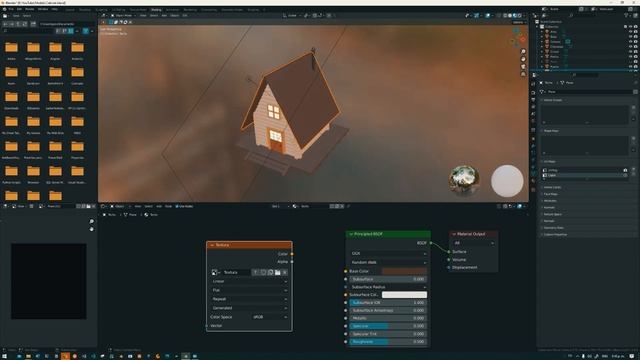
Task: Click the Texture node Color output socket
Action: (x=292, y=254)
